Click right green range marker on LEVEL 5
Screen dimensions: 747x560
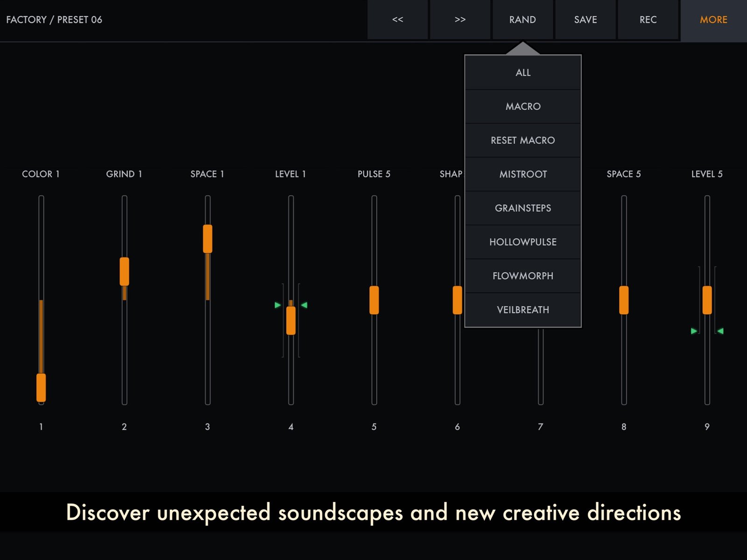point(720,331)
